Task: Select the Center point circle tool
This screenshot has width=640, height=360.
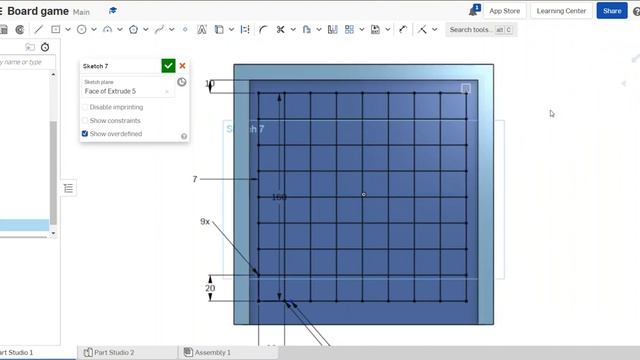Action: pyautogui.click(x=82, y=29)
